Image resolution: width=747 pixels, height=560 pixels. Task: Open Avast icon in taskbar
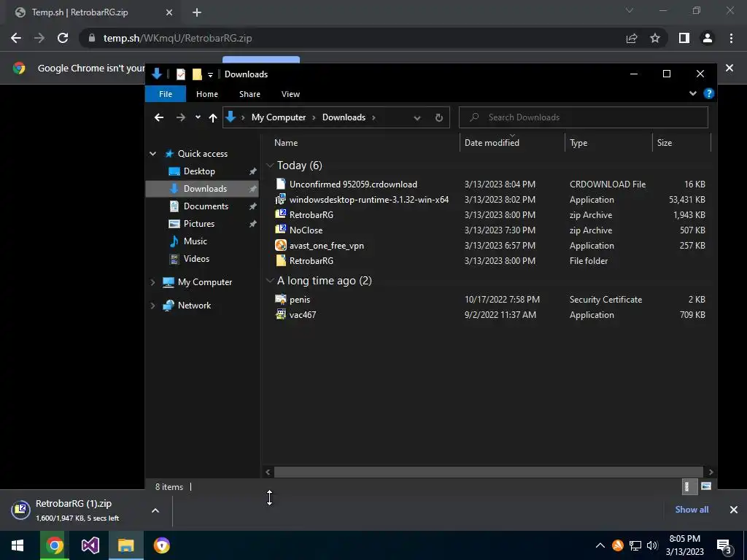(x=162, y=545)
